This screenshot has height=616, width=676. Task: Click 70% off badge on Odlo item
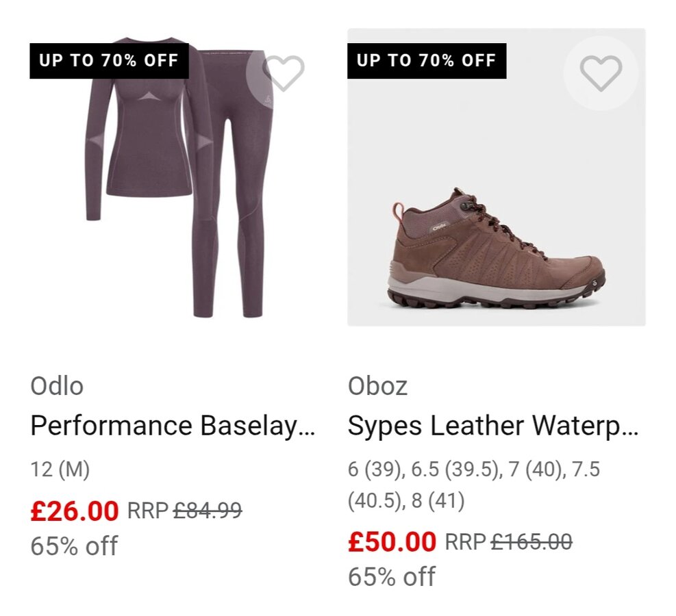(x=109, y=60)
